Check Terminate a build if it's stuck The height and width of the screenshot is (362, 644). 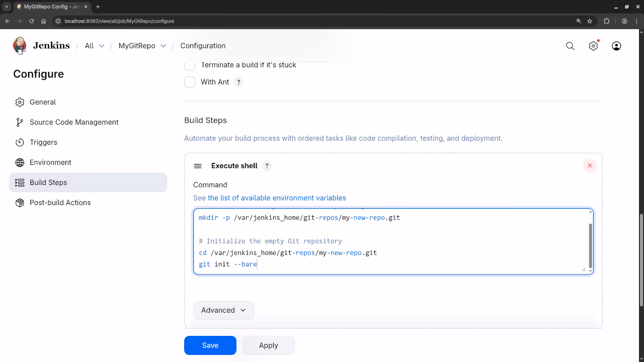coord(190,65)
